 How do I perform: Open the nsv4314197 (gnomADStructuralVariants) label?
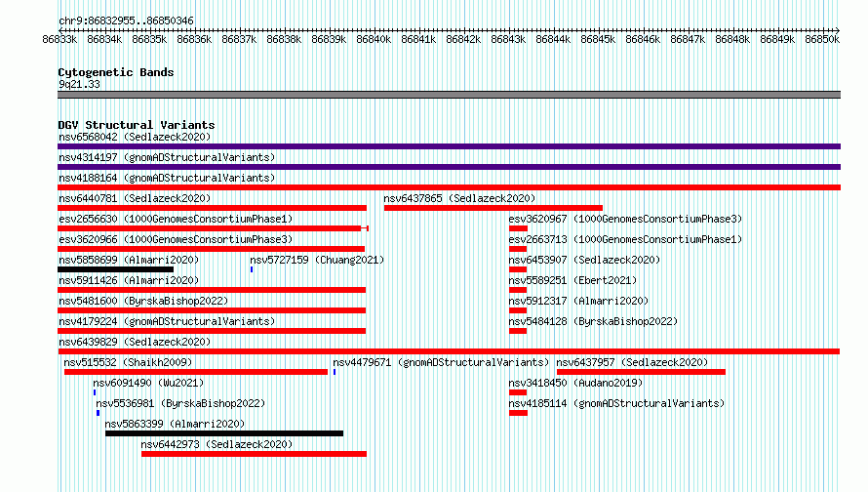(x=167, y=157)
